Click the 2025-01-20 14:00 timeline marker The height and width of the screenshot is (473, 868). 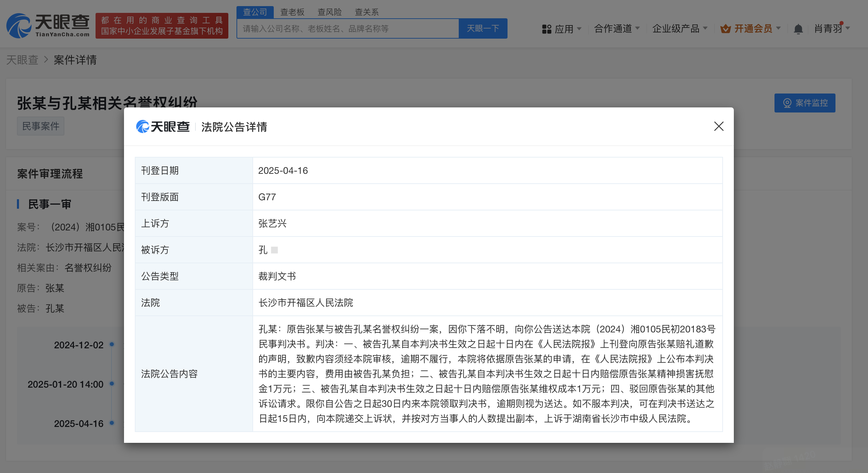112,384
